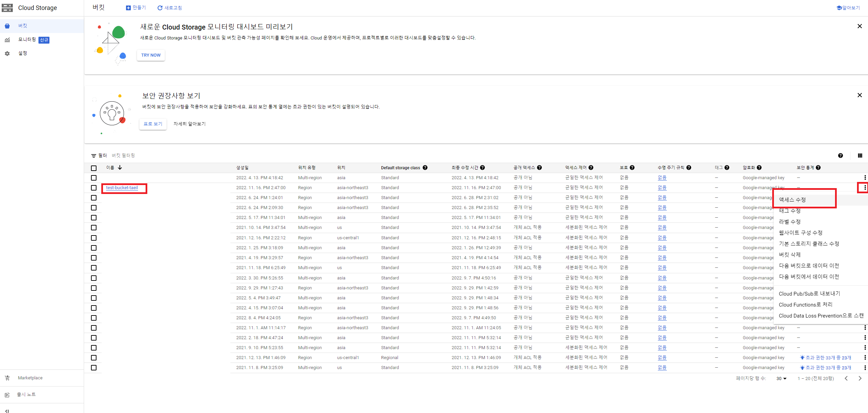This screenshot has height=413, width=868.
Task: Choose 다음 버킷으로 데이터 이전 entry
Action: point(821,266)
